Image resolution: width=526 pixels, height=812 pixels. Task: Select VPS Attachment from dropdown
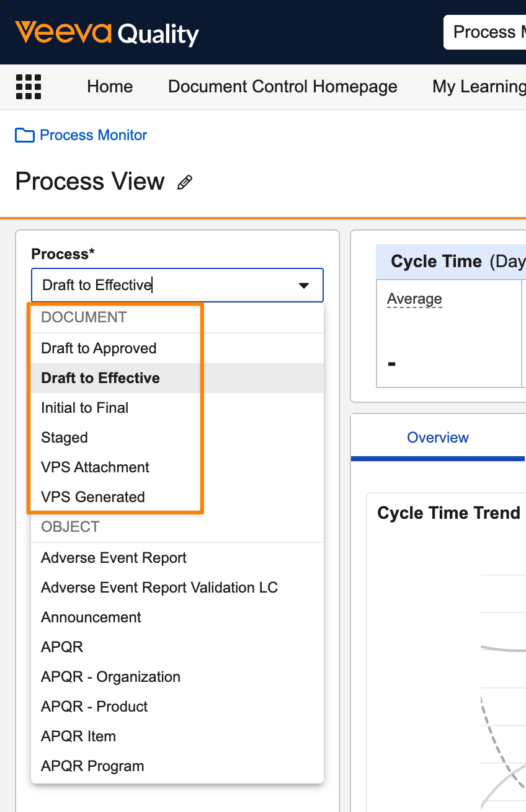tap(95, 467)
